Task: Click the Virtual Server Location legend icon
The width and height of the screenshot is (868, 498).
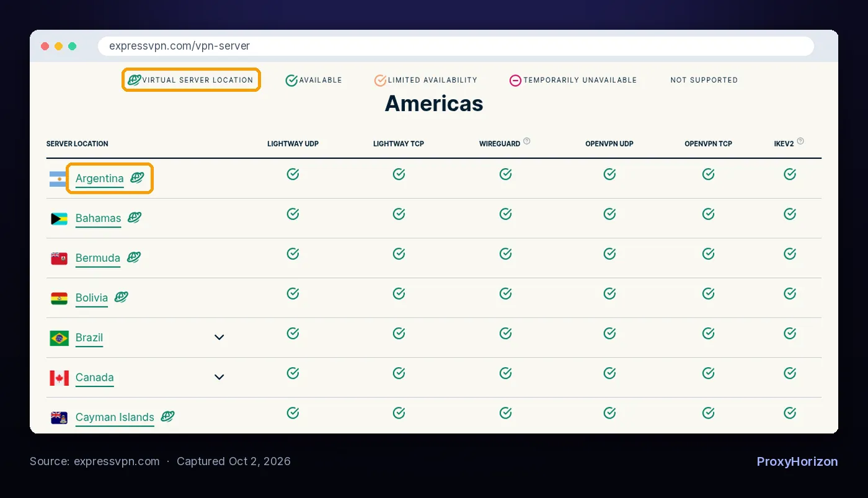Action: click(134, 79)
